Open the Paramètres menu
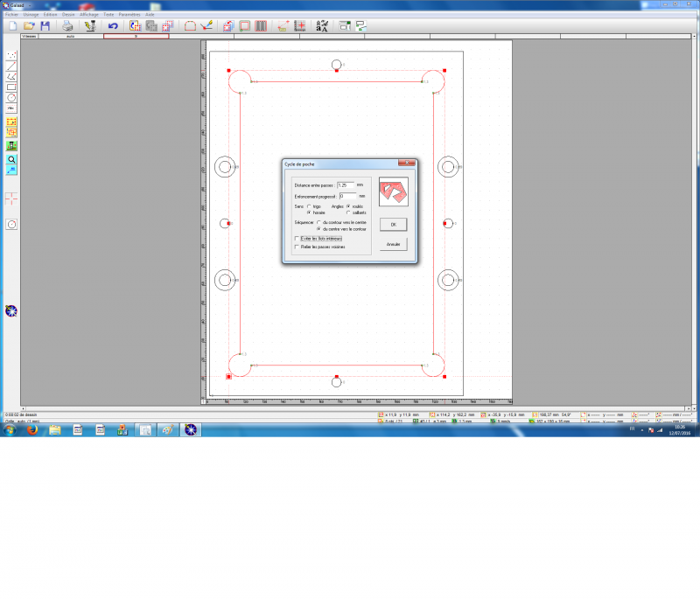 (x=129, y=15)
